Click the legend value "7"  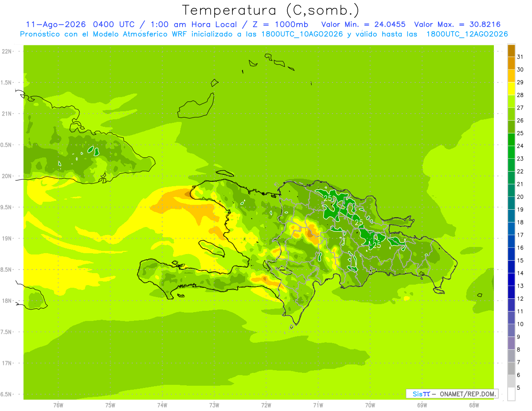519,363
